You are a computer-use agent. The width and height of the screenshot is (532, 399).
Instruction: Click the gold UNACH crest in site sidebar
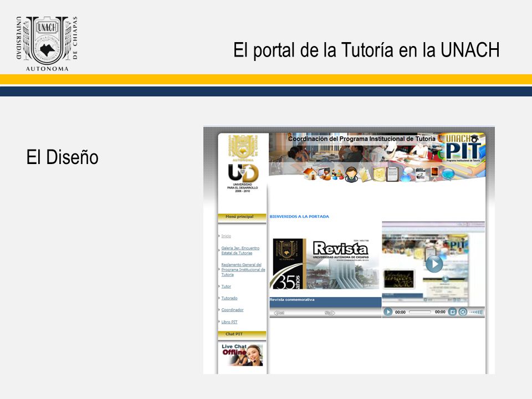coord(243,148)
